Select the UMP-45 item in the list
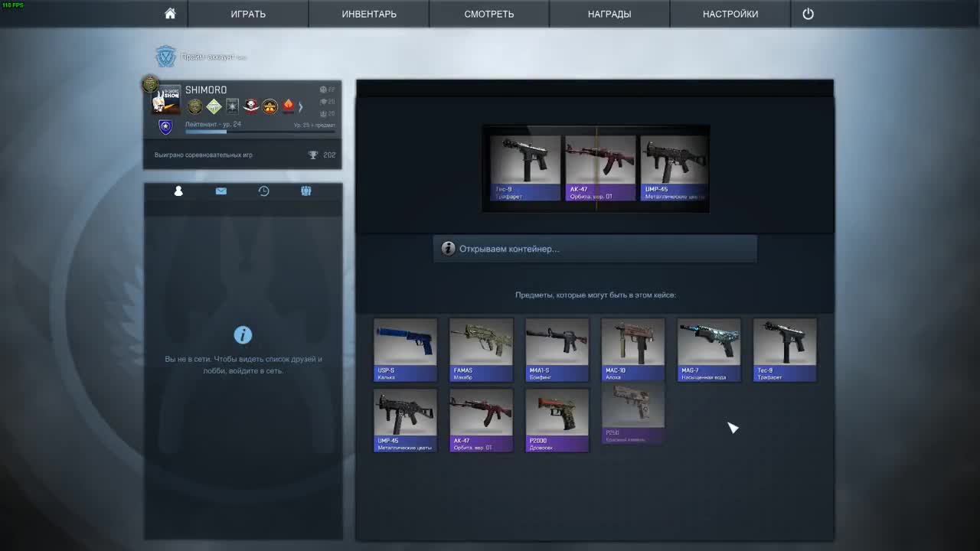 click(405, 420)
